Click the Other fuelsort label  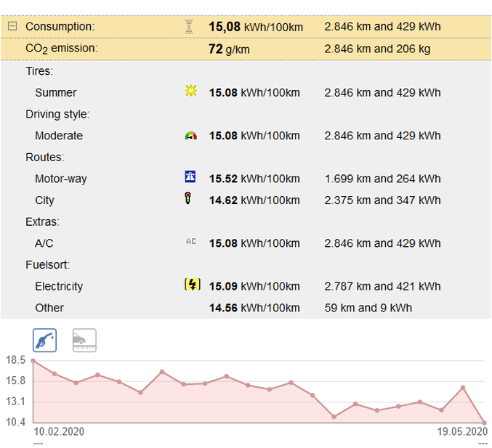tap(49, 308)
